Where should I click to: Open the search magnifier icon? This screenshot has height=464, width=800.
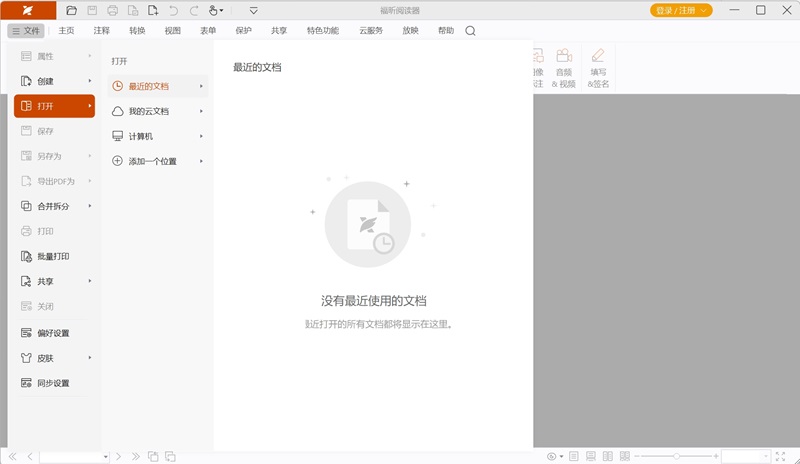(x=471, y=31)
